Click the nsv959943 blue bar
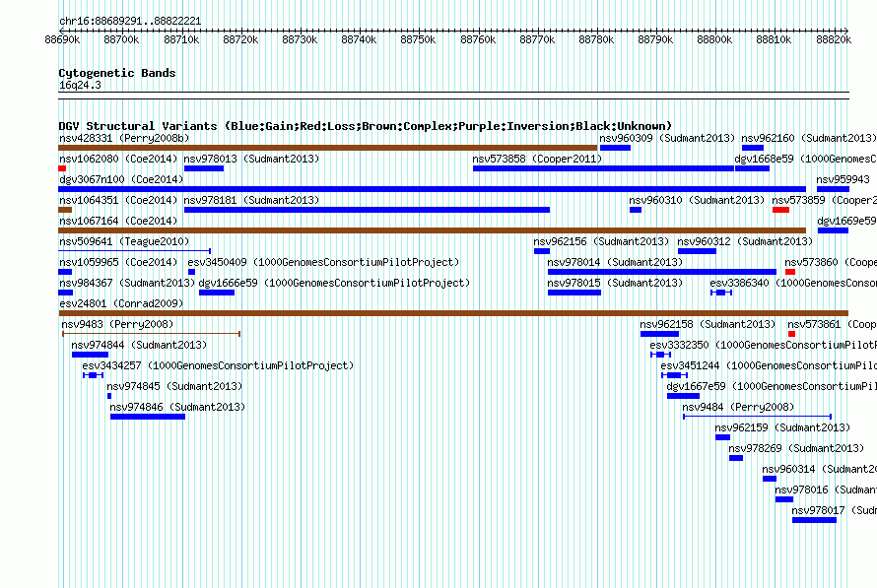This screenshot has width=877, height=588. [x=833, y=189]
